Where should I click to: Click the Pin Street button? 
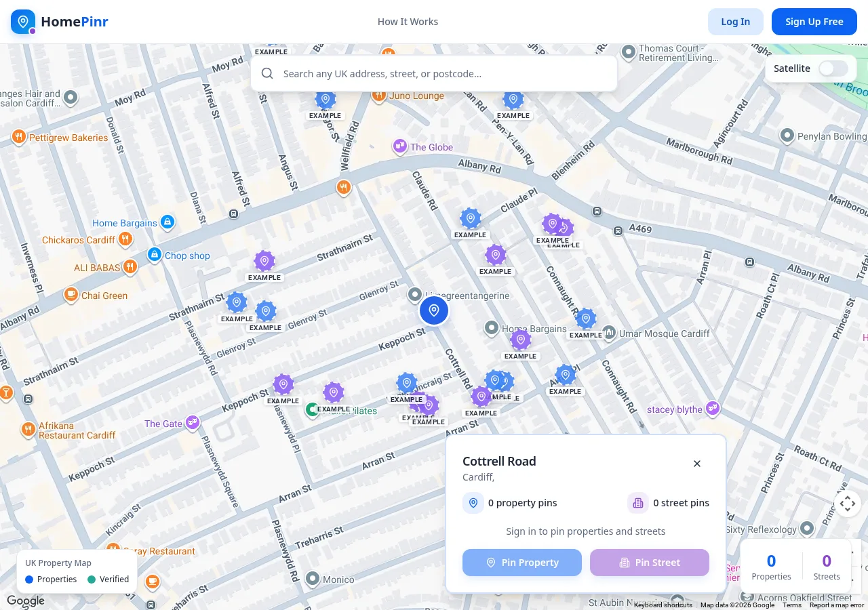click(650, 563)
